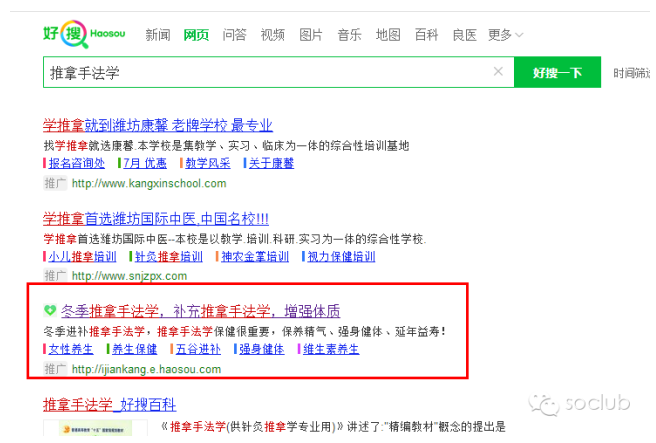
Task: Switch to the 图片 tab
Action: [x=311, y=35]
